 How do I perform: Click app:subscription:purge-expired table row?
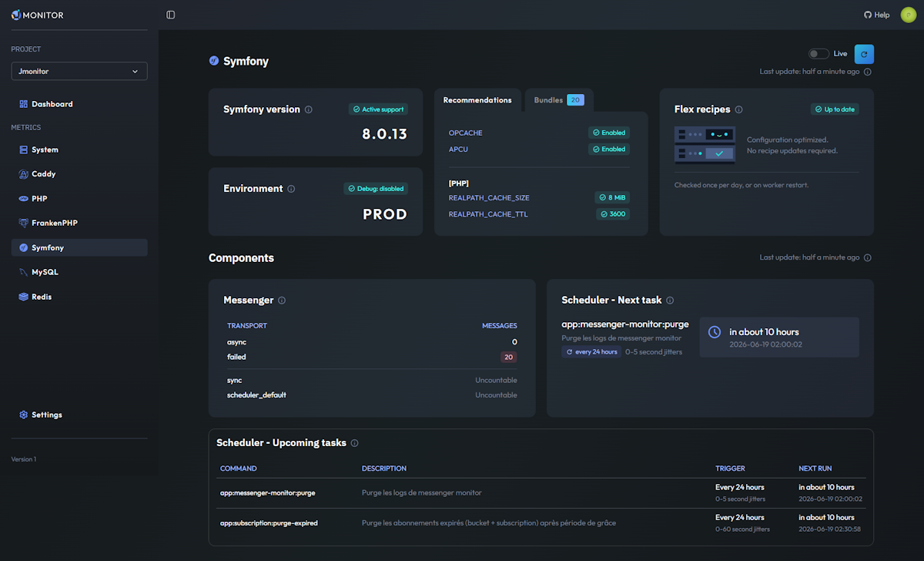tap(541, 522)
